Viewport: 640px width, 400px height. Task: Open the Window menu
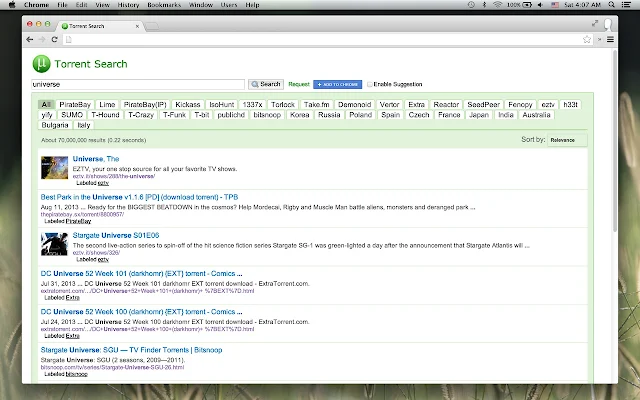pyautogui.click(x=201, y=5)
